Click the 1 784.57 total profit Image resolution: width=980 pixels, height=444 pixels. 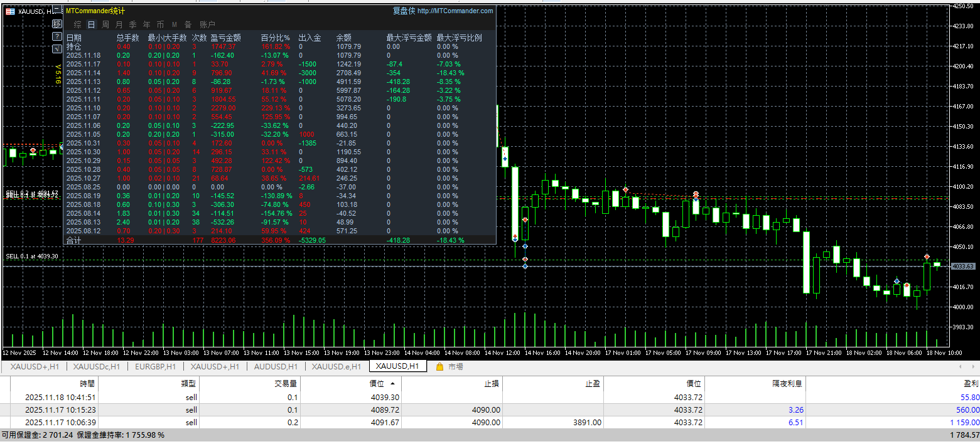click(964, 435)
